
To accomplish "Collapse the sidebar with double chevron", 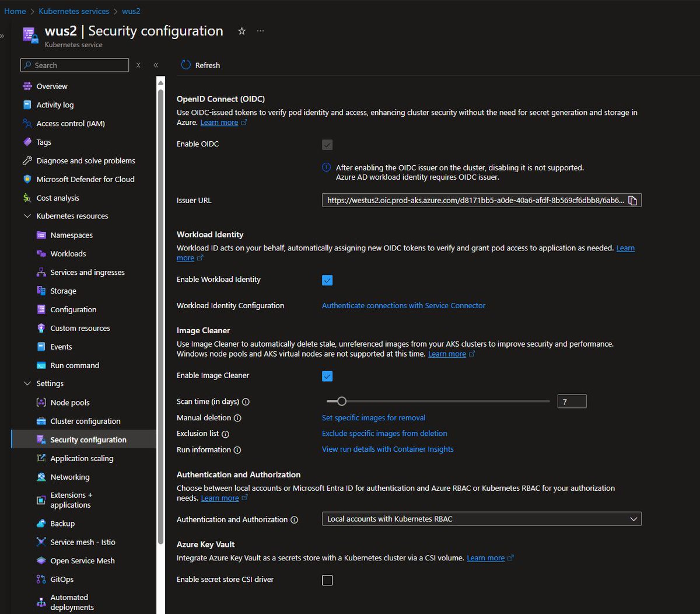I will pos(156,65).
